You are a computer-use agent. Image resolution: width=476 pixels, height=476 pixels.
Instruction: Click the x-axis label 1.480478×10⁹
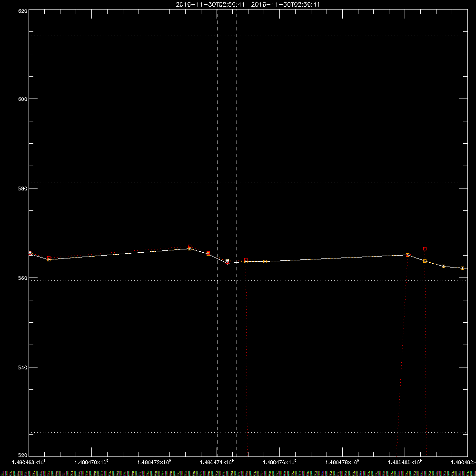coord(342,462)
